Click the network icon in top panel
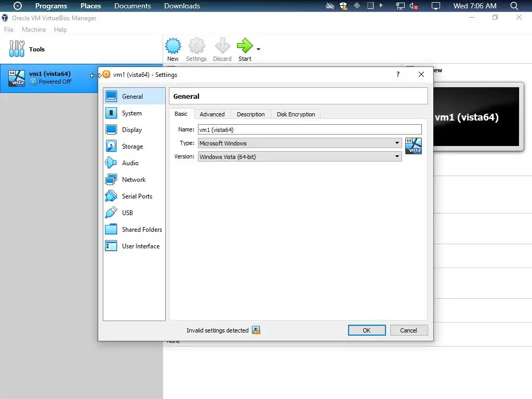 pos(401,6)
